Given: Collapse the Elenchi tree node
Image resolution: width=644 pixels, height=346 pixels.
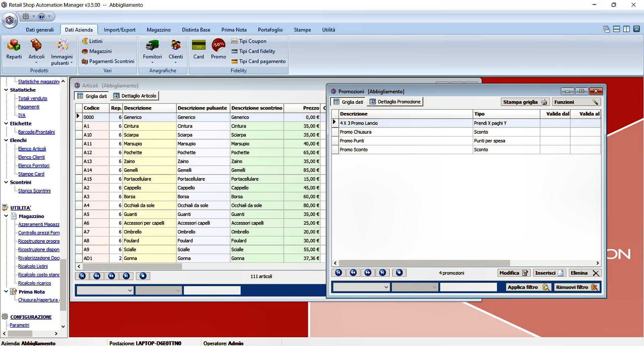Looking at the screenshot, I should [6, 140].
